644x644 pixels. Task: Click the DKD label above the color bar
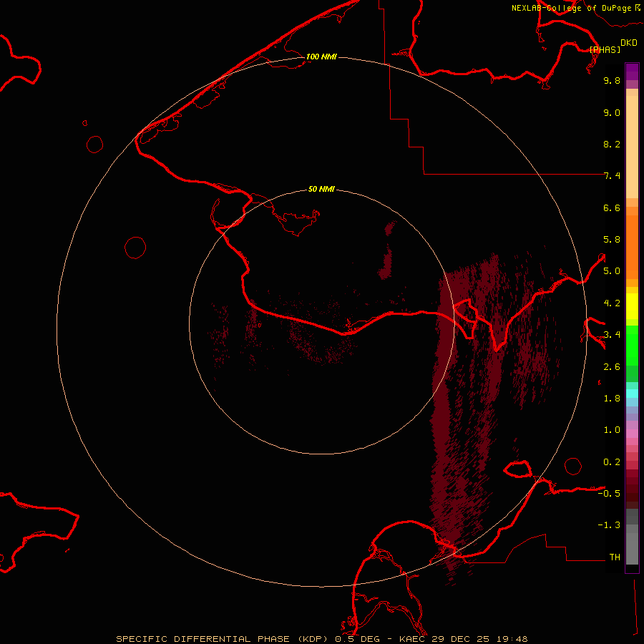(628, 43)
